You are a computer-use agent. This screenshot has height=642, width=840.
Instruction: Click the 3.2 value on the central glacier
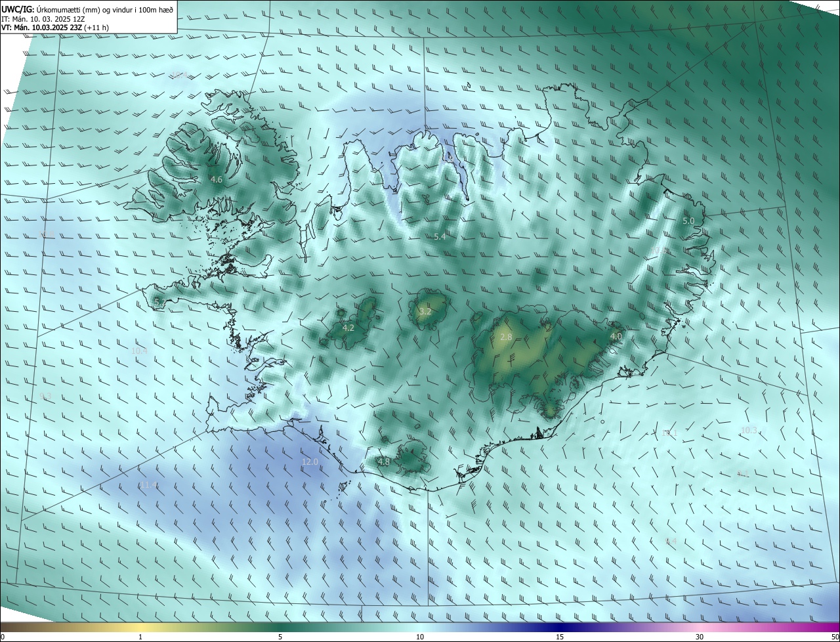(x=425, y=311)
